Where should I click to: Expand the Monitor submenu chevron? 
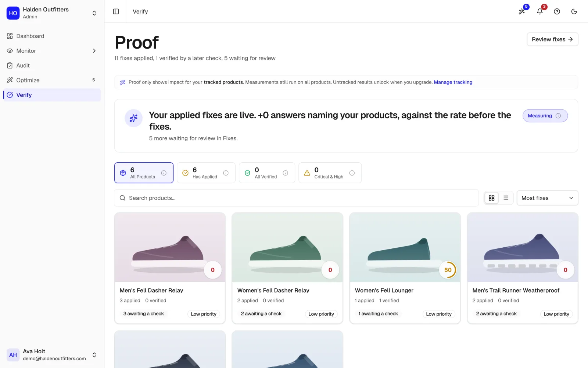[94, 51]
